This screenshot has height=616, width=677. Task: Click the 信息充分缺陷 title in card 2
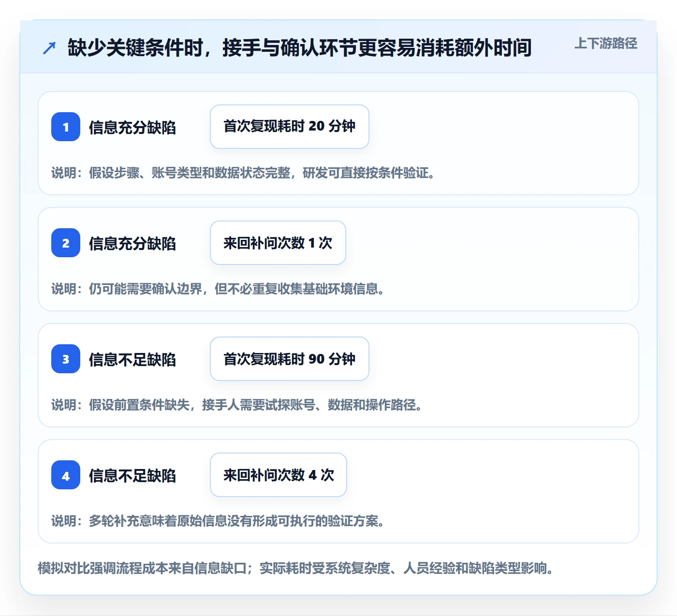coord(132,244)
